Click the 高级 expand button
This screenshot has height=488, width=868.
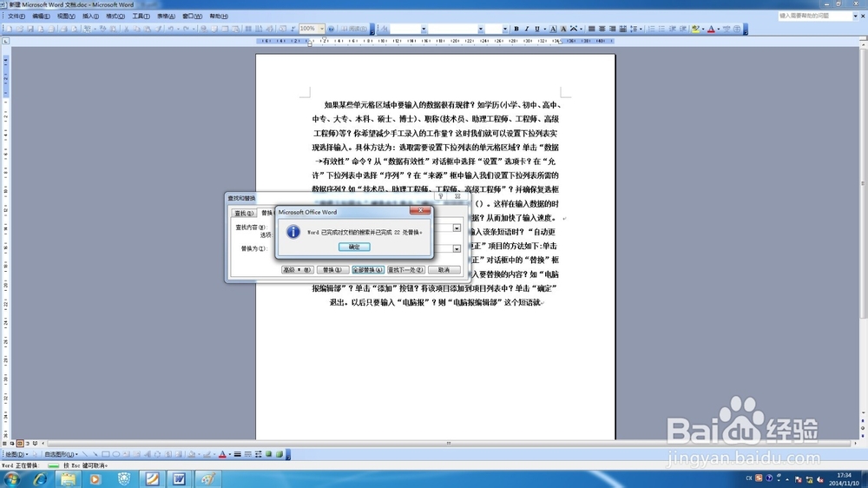(x=297, y=270)
